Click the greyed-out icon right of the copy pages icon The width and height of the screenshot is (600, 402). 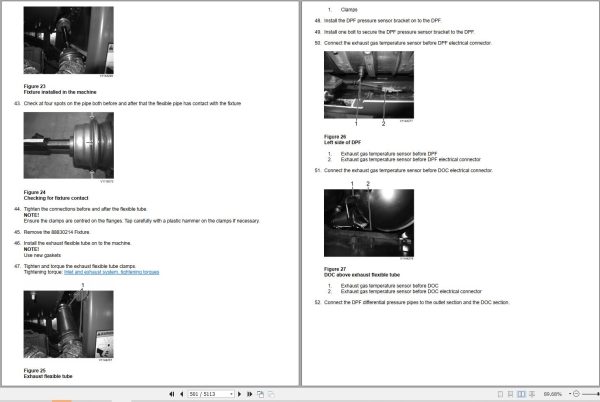tap(271, 394)
